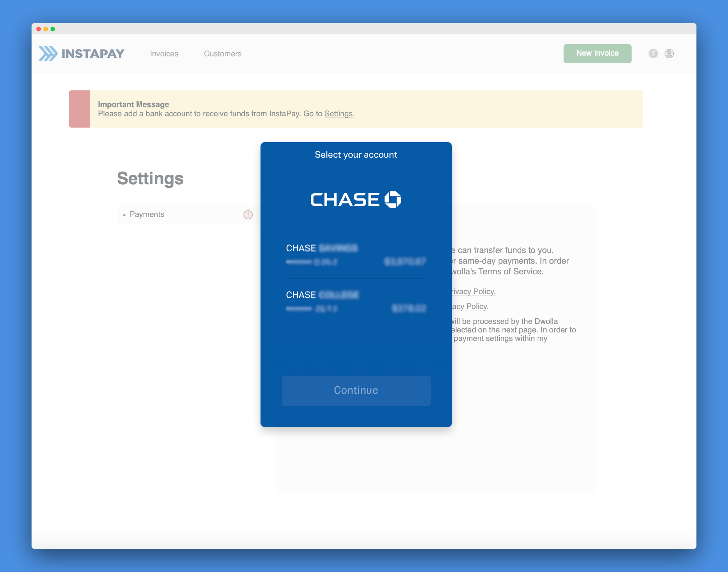Click the green maximize window button
The image size is (728, 572).
pyautogui.click(x=53, y=29)
